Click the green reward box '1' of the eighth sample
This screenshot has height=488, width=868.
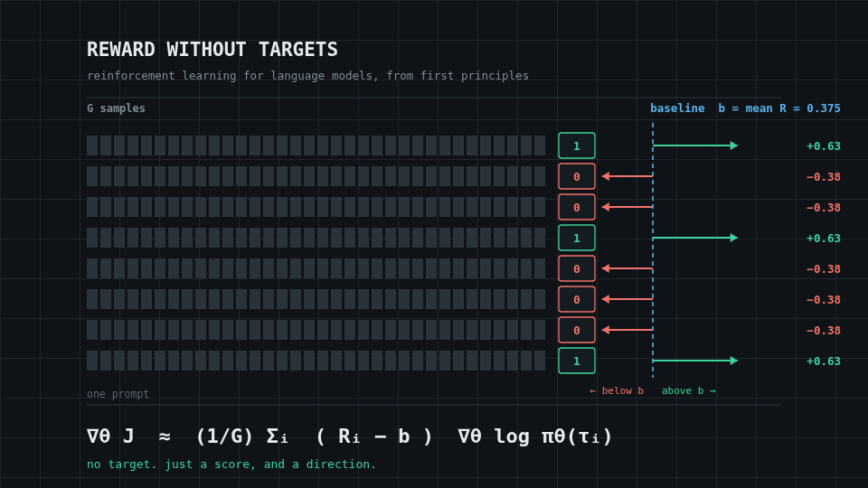coord(577,361)
